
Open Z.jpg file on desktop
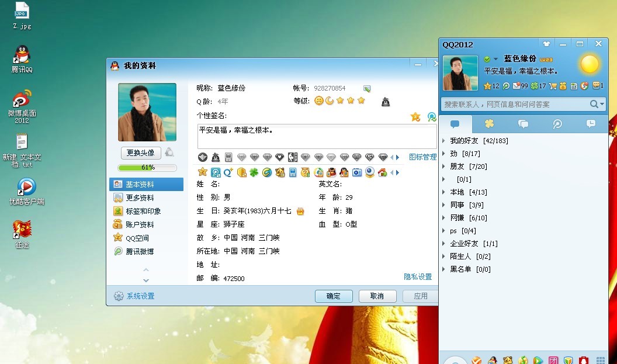tap(22, 16)
